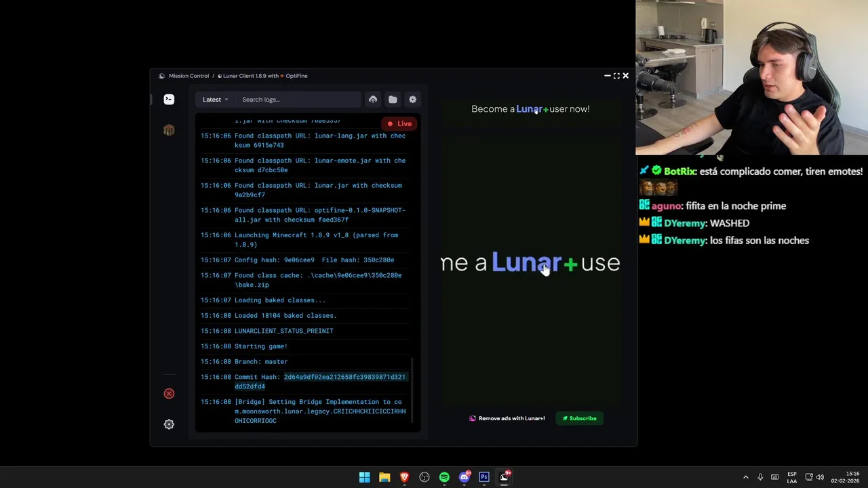
Task: Click Lunar Client taskbar icon
Action: [x=505, y=477]
